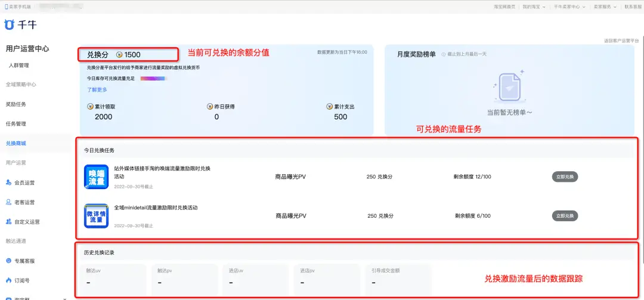Click the 引导成交金额 stat card

[x=398, y=280]
